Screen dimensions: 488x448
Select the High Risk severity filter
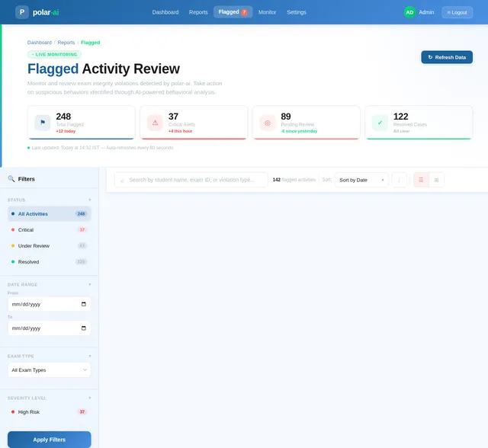click(x=49, y=412)
